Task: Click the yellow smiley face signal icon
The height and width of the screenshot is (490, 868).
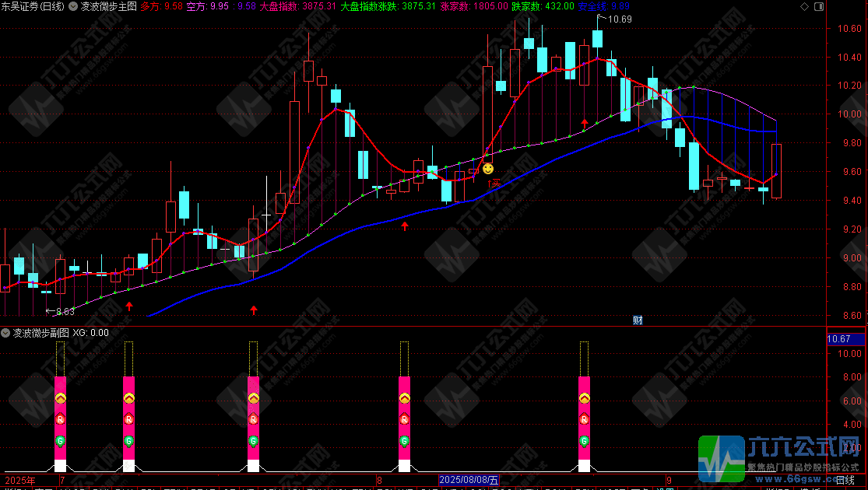Action: pyautogui.click(x=488, y=168)
